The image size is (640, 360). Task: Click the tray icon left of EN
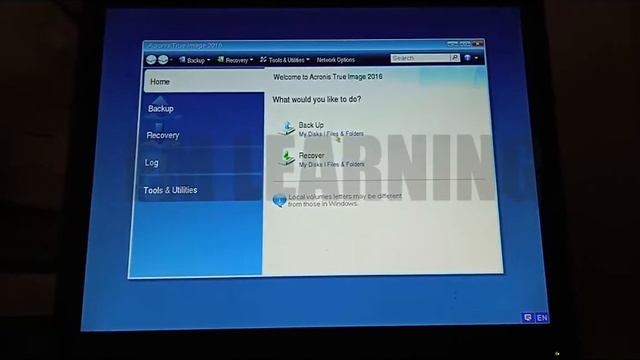tap(528, 317)
